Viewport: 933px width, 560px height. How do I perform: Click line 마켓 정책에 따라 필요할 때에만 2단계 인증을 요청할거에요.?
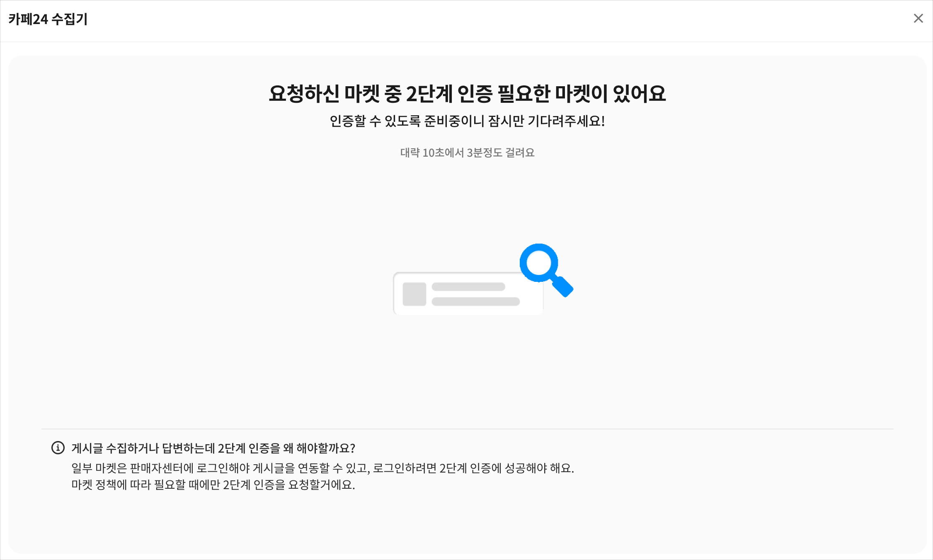pyautogui.click(x=213, y=485)
